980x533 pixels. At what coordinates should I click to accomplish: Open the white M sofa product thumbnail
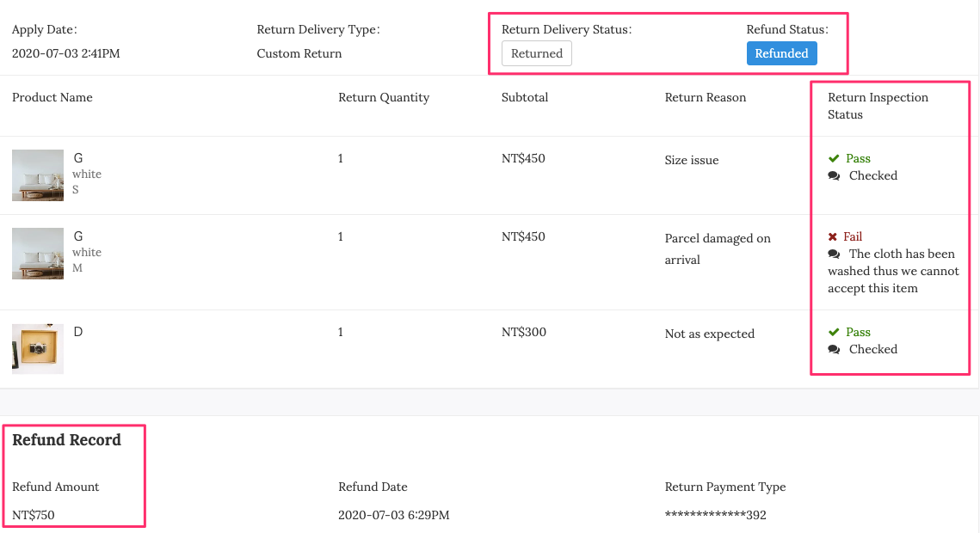38,254
